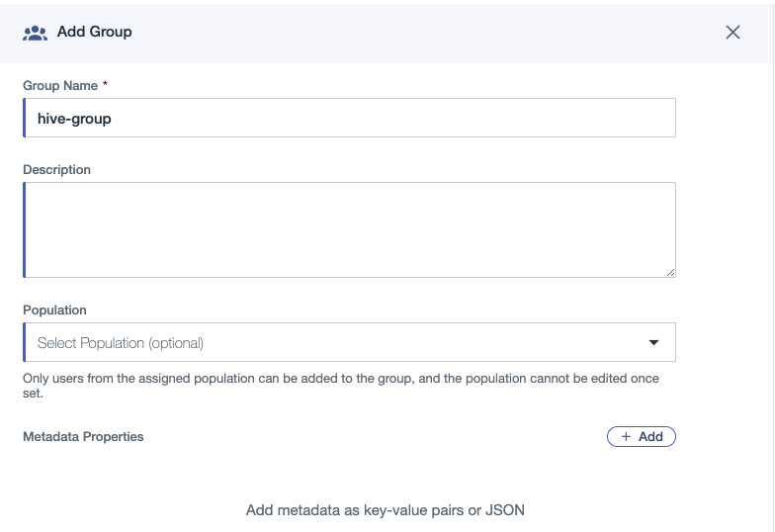Click the plus icon inside Add button
This screenshot has width=775, height=532.
click(x=626, y=437)
